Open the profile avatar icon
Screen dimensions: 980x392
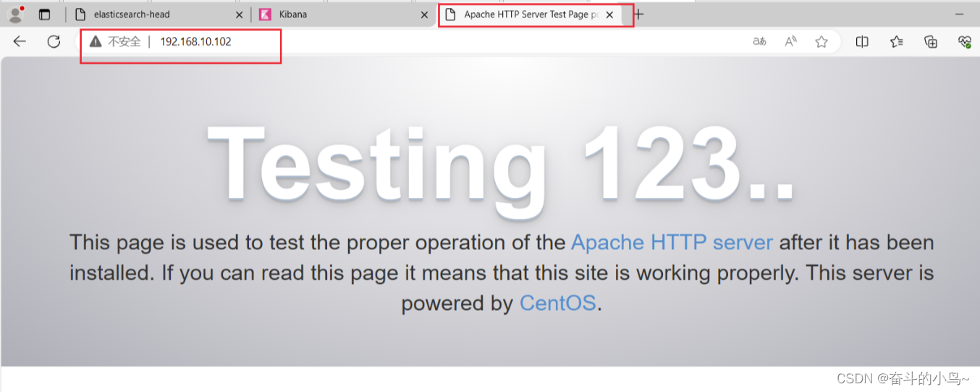15,14
